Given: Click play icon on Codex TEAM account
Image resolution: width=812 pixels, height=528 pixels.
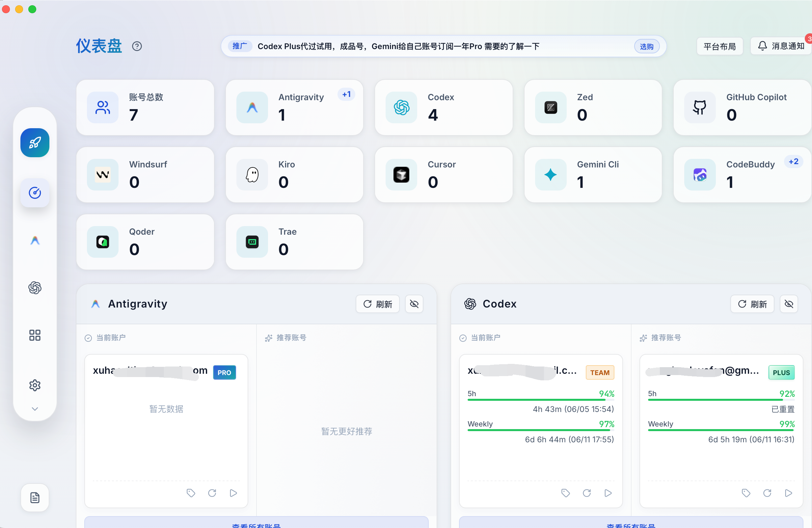Looking at the screenshot, I should (x=608, y=493).
